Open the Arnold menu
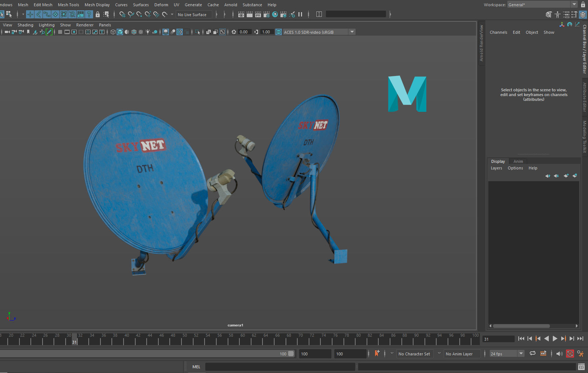The image size is (588, 373). (231, 5)
